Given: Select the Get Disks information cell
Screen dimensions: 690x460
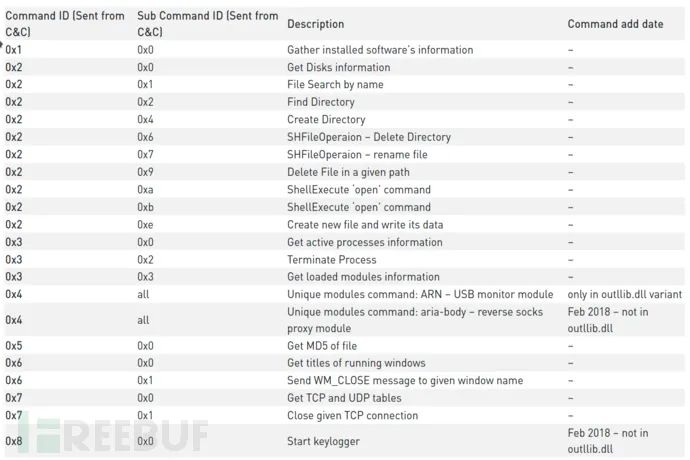Looking at the screenshot, I should (338, 67).
